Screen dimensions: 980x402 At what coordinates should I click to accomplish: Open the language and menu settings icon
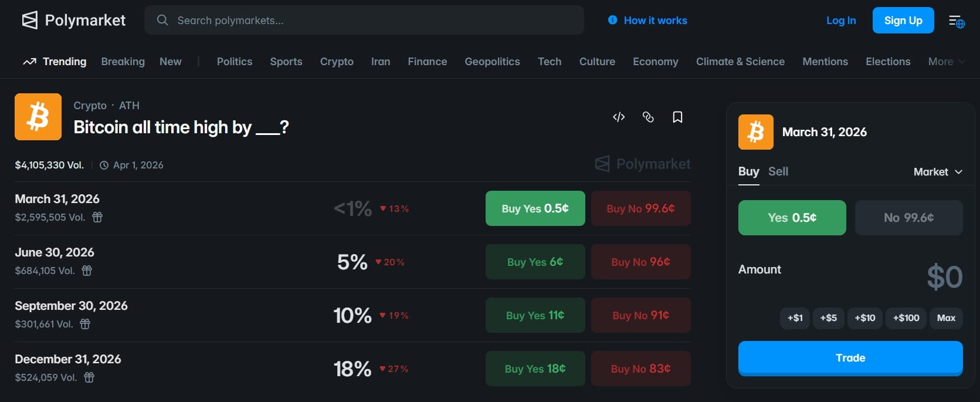click(957, 21)
